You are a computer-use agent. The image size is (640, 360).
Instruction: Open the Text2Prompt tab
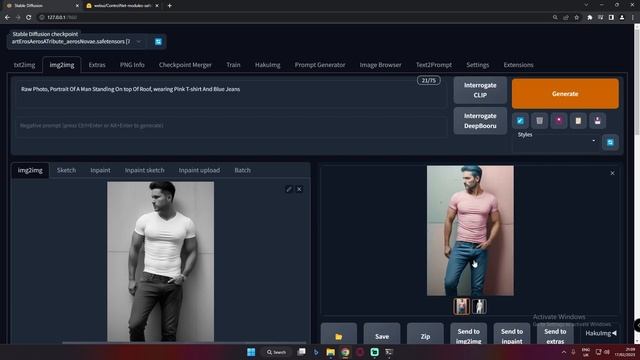433,65
